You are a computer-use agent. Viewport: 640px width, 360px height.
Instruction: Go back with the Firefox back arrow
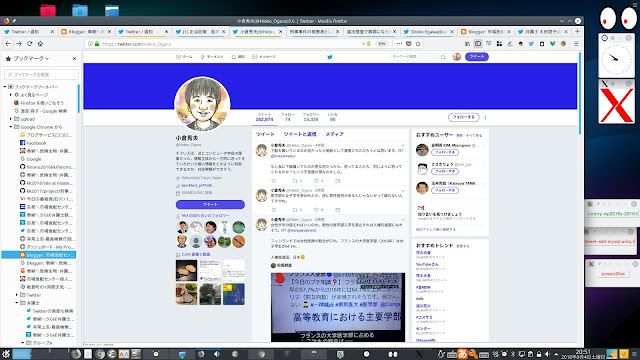(x=8, y=44)
